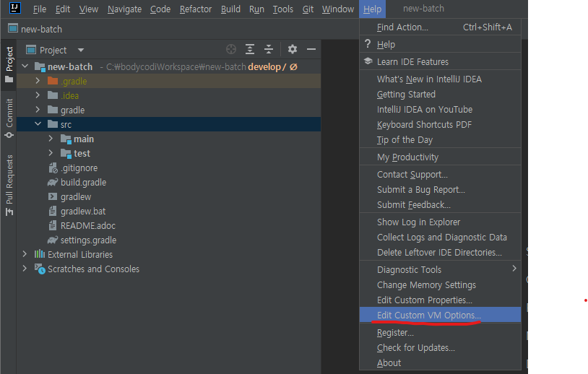Image resolution: width=588 pixels, height=374 pixels.
Task: Click the Learn IDE Features graduation cap icon
Action: pyautogui.click(x=368, y=61)
